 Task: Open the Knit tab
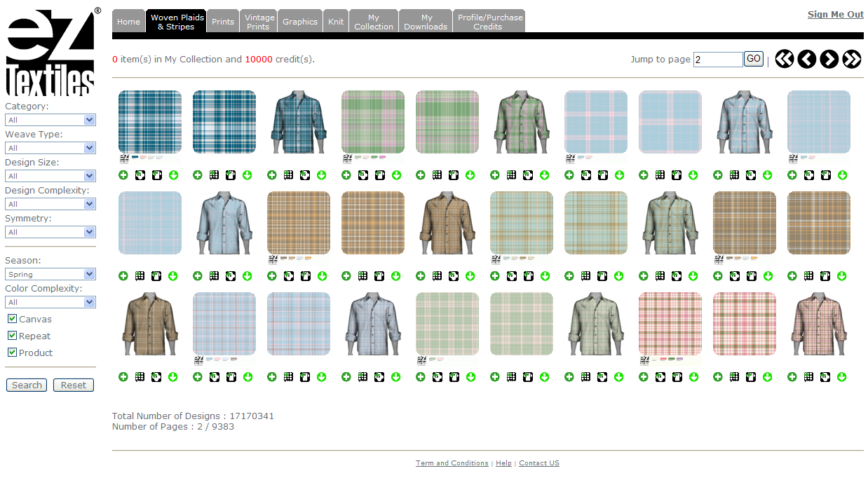tap(336, 21)
